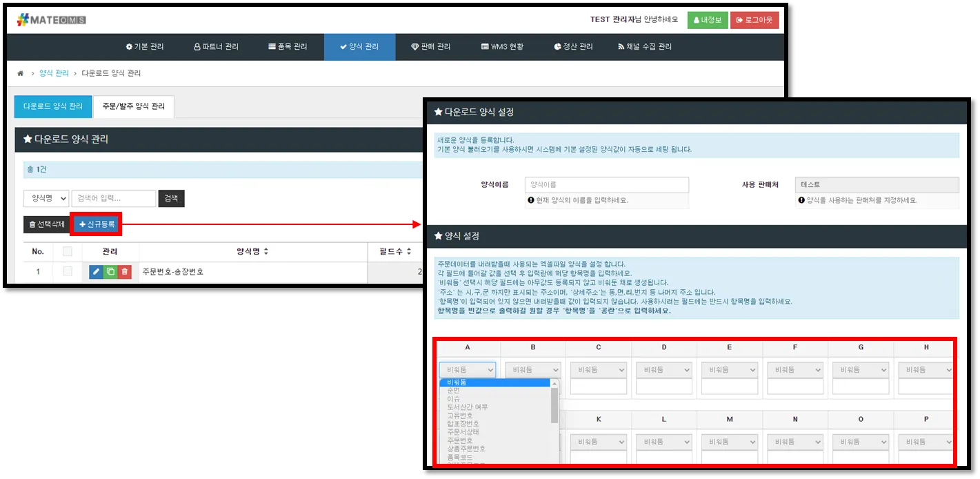980x479 pixels.
Task: Click the 검색 button
Action: click(171, 198)
